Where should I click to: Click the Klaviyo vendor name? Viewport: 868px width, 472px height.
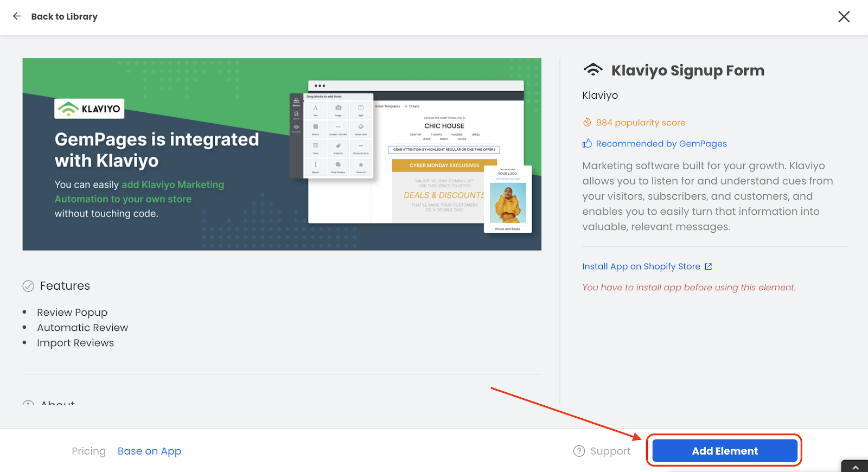(x=600, y=95)
